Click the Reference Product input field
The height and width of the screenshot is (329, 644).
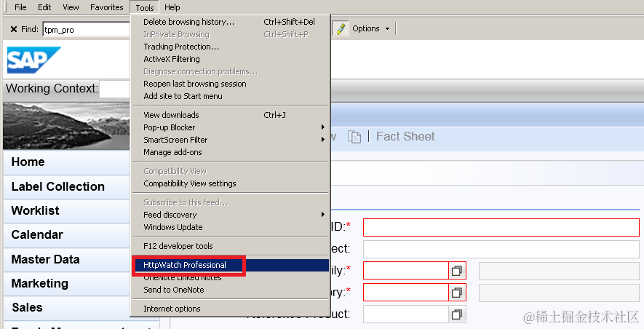(x=406, y=314)
